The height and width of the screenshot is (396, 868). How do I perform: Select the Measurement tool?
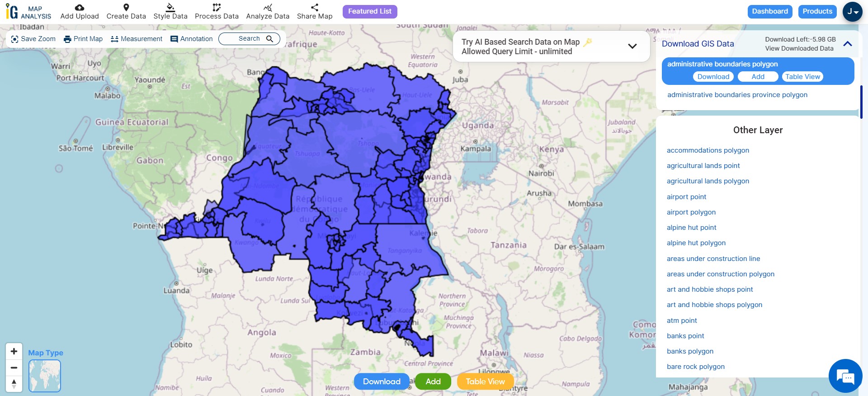137,39
